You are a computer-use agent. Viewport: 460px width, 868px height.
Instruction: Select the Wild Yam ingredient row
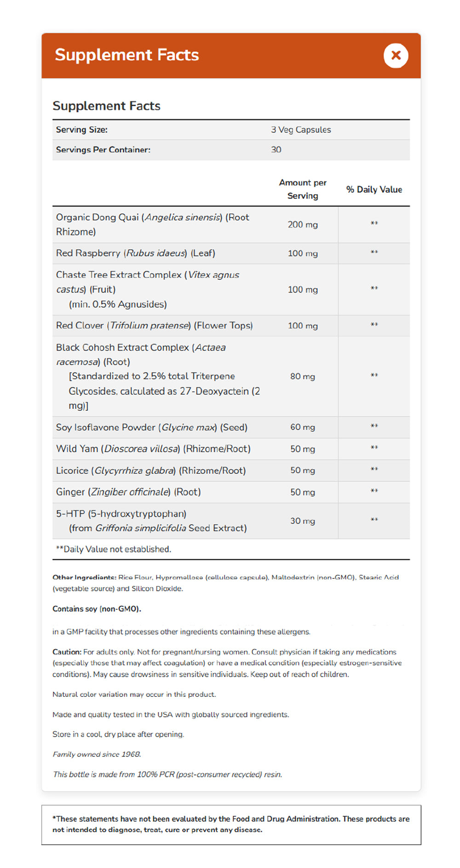[x=184, y=448]
